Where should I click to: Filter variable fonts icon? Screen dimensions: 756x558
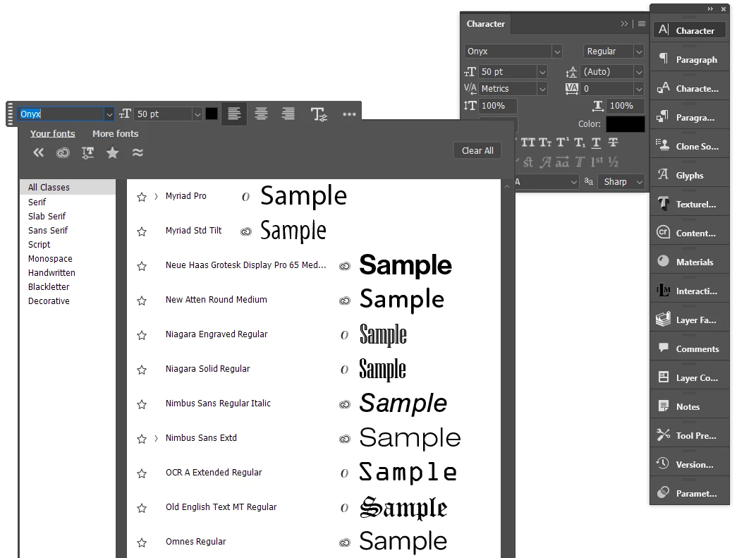pos(87,153)
